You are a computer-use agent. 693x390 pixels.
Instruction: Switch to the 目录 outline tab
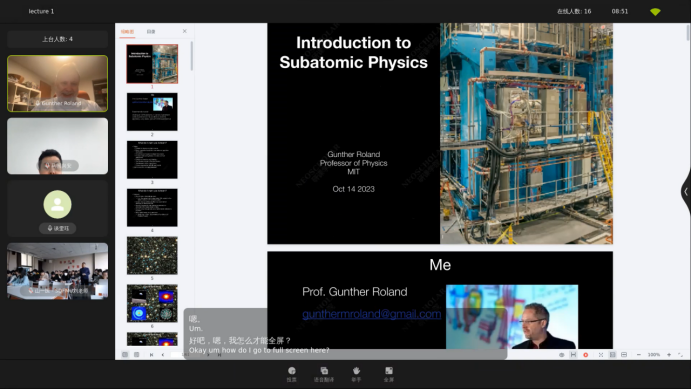[x=151, y=32]
